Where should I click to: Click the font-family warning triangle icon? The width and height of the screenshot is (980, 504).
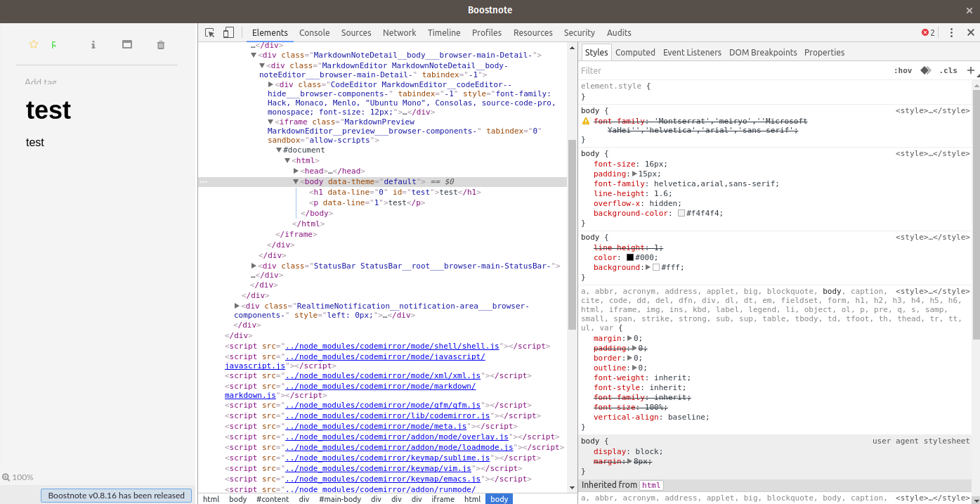[586, 121]
